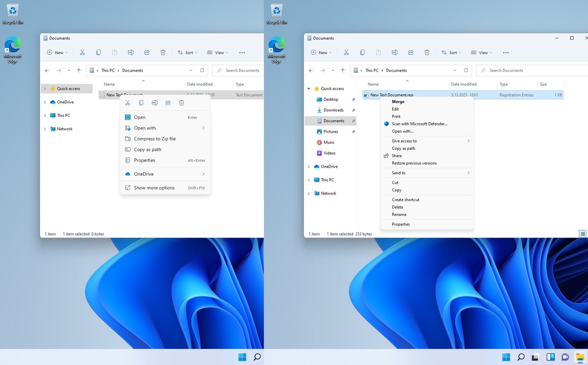Choose Restore previous versions
588x365 pixels.
427,163
